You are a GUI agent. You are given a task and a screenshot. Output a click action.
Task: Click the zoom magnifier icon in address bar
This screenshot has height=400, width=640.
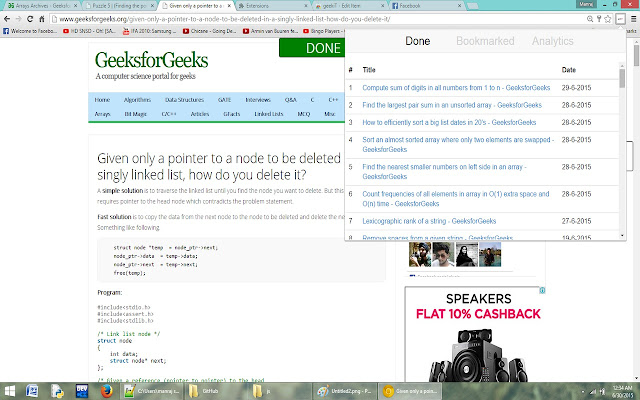tap(590, 19)
